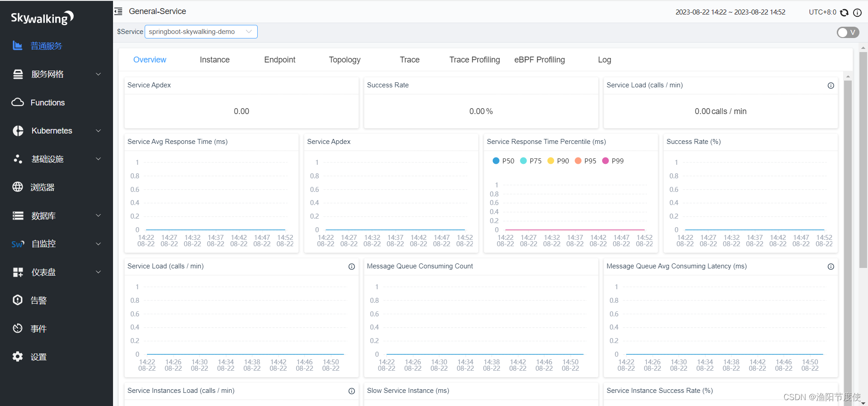Switch to the Topology tab
The width and height of the screenshot is (868, 406).
345,60
